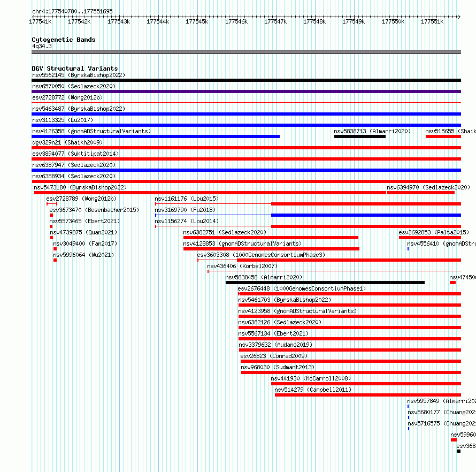The image size is (476, 472).
Task: Click blue bar of nsv4126358
Action: pyautogui.click(x=156, y=136)
